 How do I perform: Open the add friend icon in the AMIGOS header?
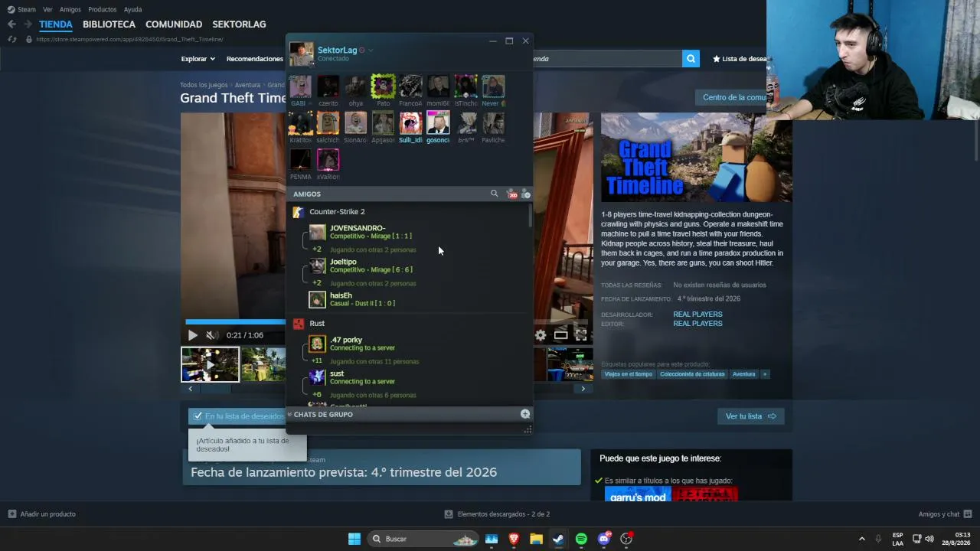point(525,194)
